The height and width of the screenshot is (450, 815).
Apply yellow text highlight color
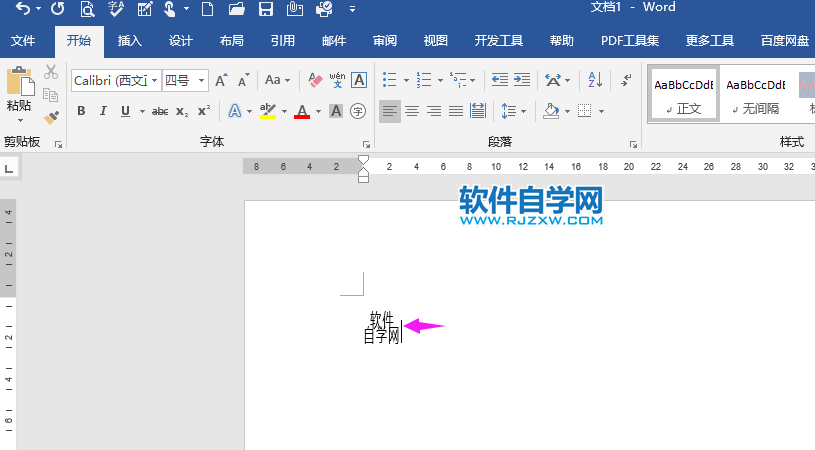coord(268,111)
